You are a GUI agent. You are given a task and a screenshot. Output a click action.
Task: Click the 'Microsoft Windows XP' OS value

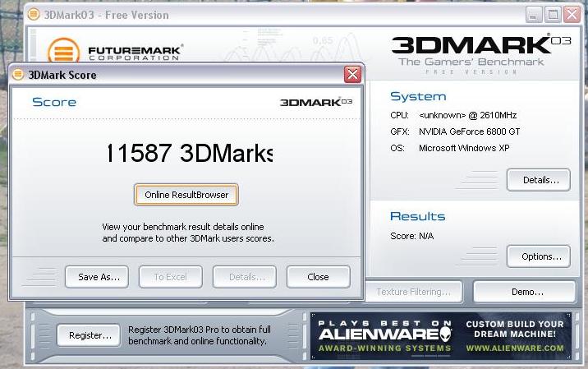coord(464,148)
